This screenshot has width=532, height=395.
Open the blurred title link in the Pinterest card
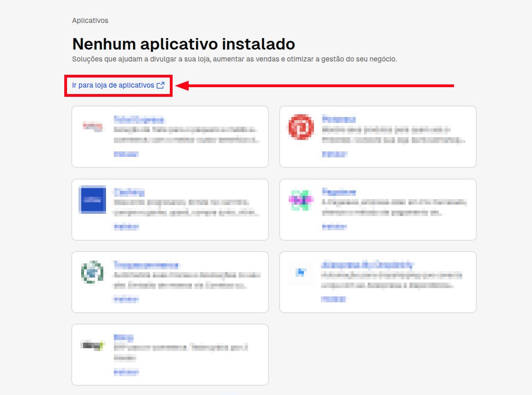tap(339, 119)
